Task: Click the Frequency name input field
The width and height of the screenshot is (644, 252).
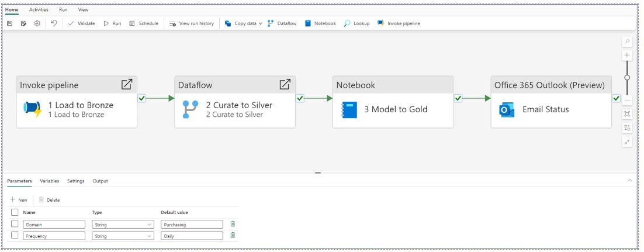Action: (54, 236)
